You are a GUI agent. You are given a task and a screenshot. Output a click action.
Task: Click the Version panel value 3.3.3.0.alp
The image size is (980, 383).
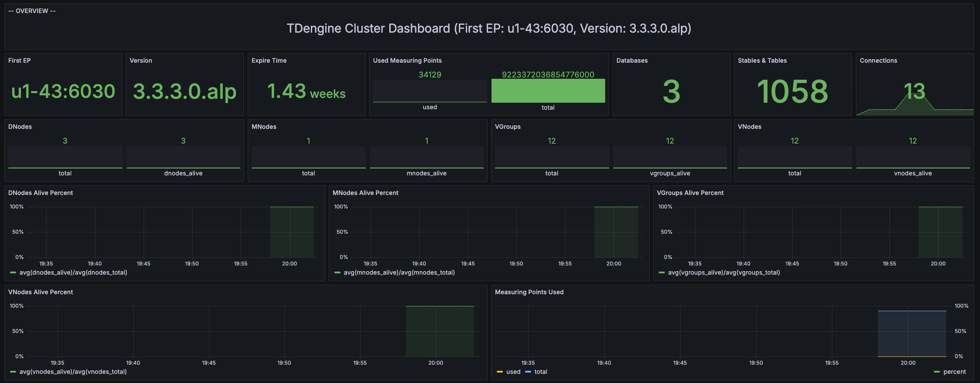(185, 91)
